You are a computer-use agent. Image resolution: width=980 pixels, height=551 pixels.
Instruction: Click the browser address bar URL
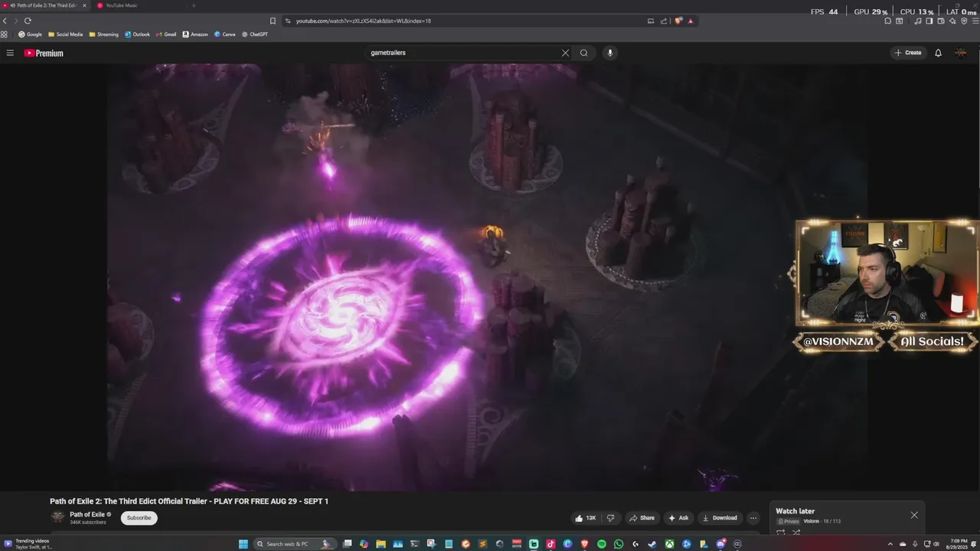(x=364, y=21)
